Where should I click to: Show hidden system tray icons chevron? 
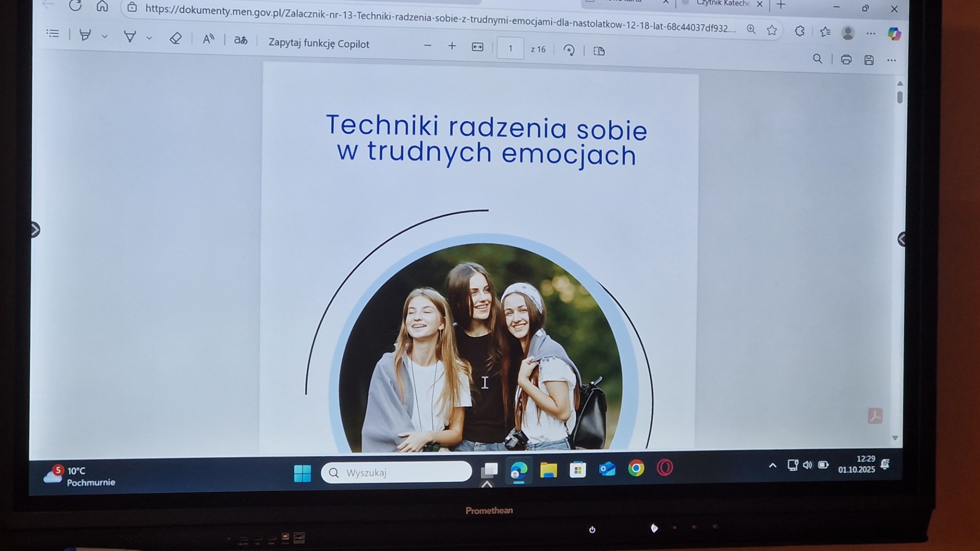coord(772,465)
